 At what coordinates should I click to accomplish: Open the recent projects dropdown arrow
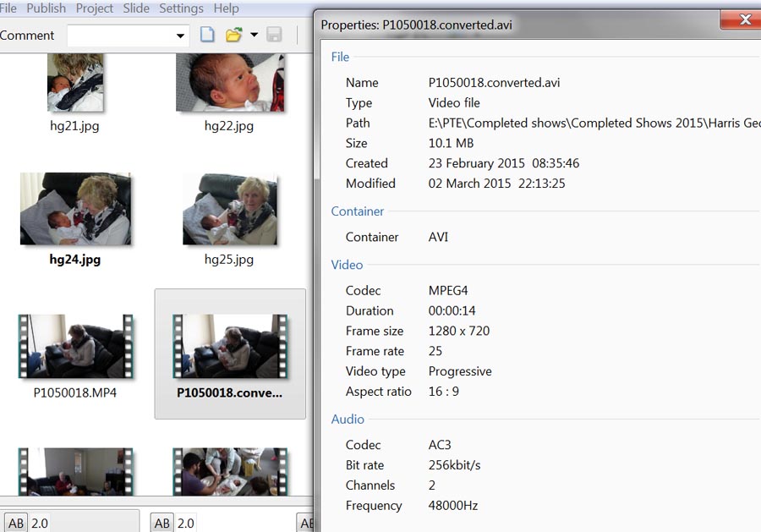click(x=254, y=36)
